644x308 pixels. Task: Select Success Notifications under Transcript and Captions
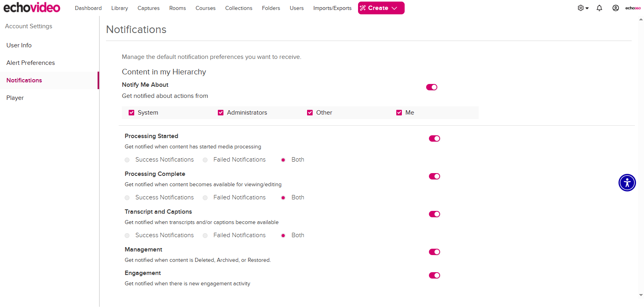tap(127, 236)
